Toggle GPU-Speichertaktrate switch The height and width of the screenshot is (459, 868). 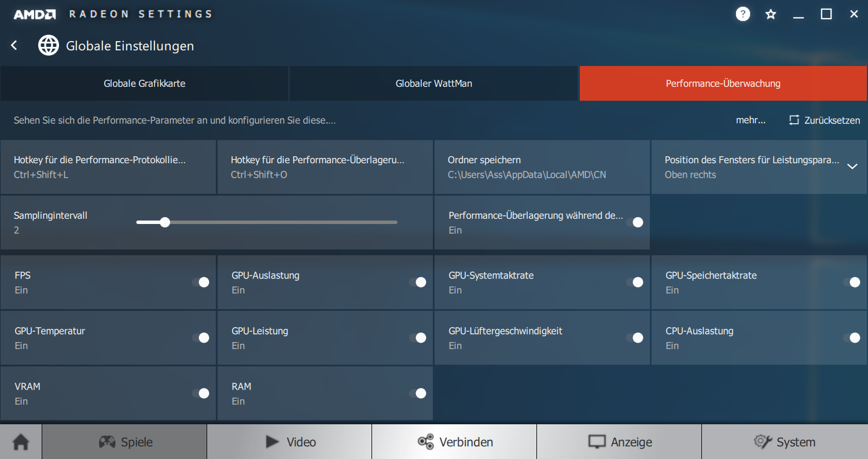[x=851, y=282]
